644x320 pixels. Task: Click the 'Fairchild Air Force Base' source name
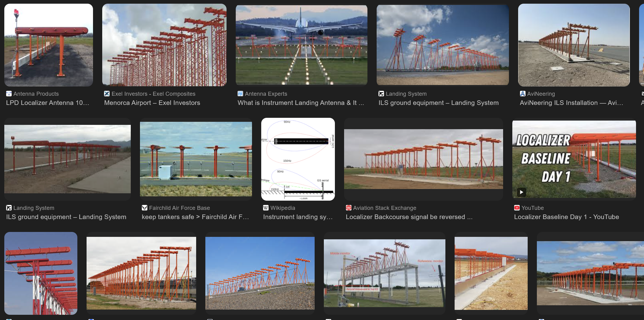click(180, 208)
